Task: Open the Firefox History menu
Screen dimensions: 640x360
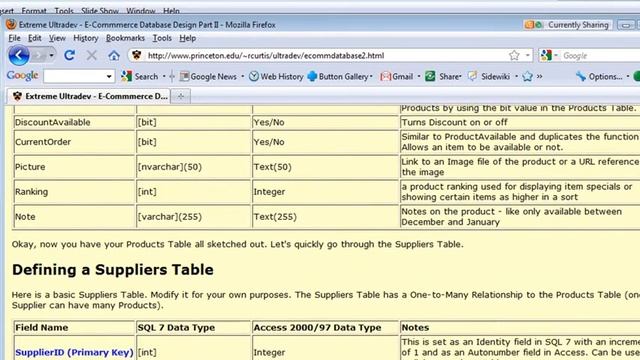Action: 86,38
